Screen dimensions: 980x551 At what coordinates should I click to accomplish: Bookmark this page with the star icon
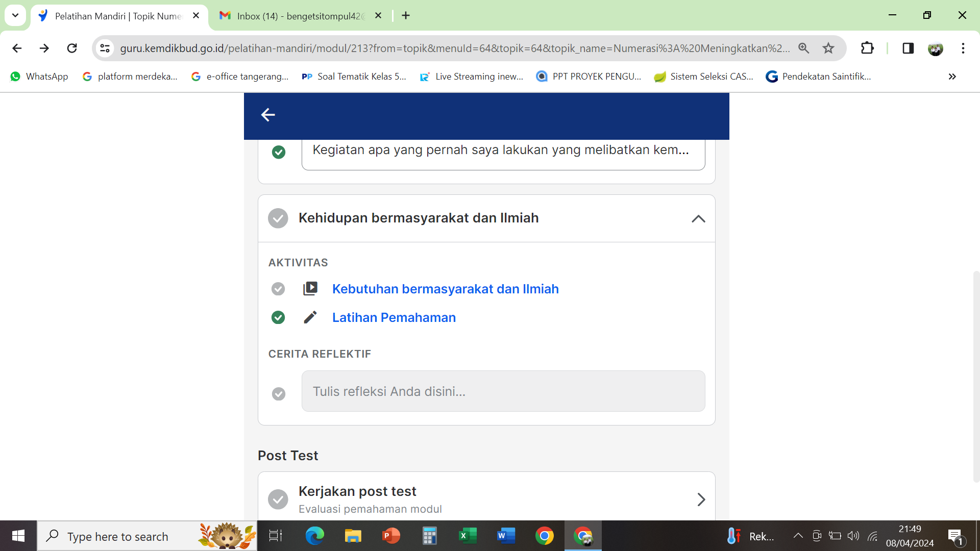(x=828, y=48)
